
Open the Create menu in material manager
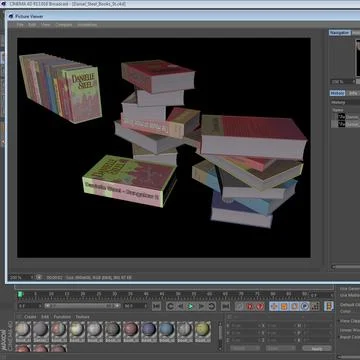pos(30,317)
